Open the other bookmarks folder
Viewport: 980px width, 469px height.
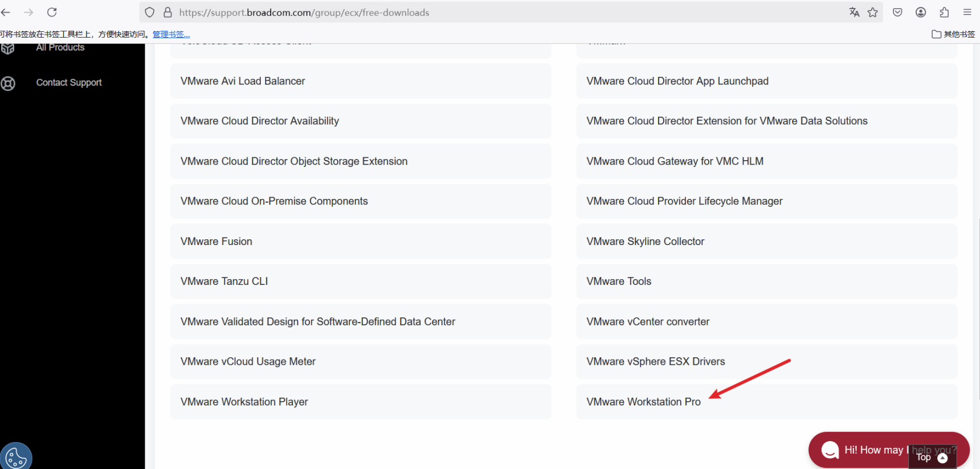[x=953, y=34]
